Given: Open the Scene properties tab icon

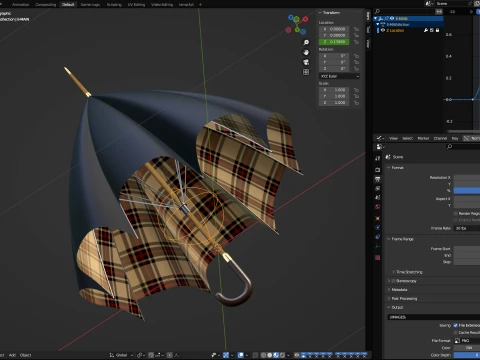Looking at the screenshot, I should [378, 197].
